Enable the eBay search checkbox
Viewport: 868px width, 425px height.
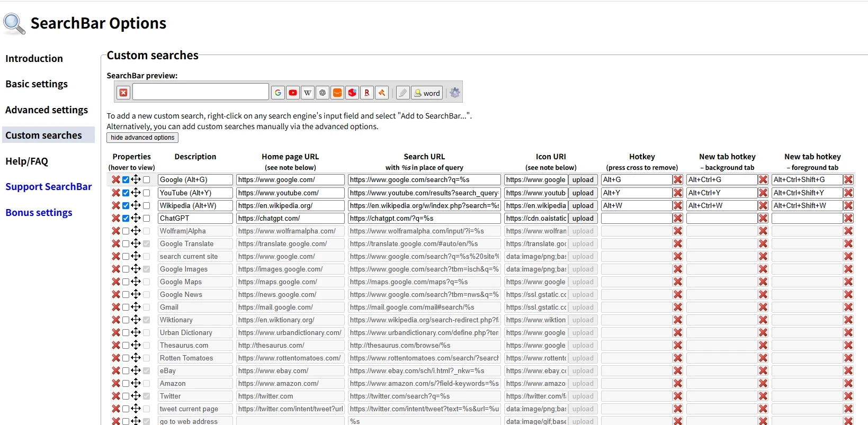pyautogui.click(x=126, y=370)
